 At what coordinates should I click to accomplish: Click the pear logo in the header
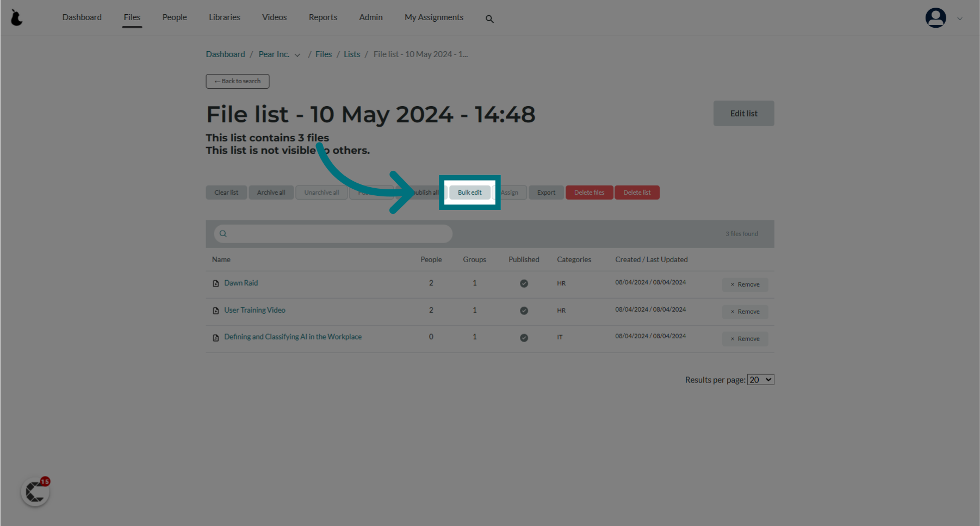[17, 18]
